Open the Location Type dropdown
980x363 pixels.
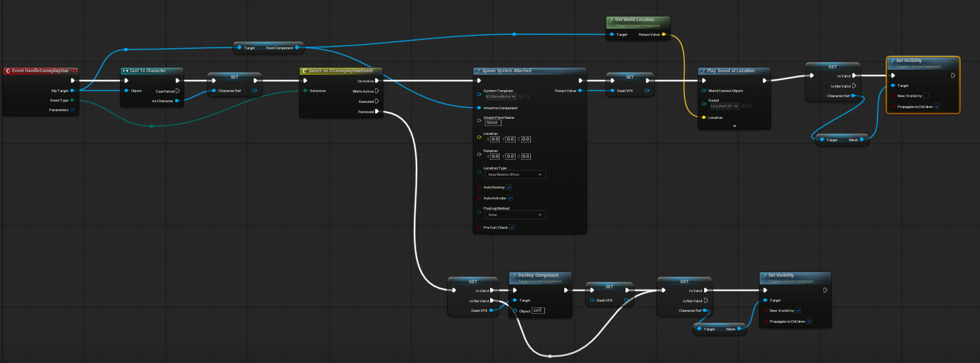point(515,174)
